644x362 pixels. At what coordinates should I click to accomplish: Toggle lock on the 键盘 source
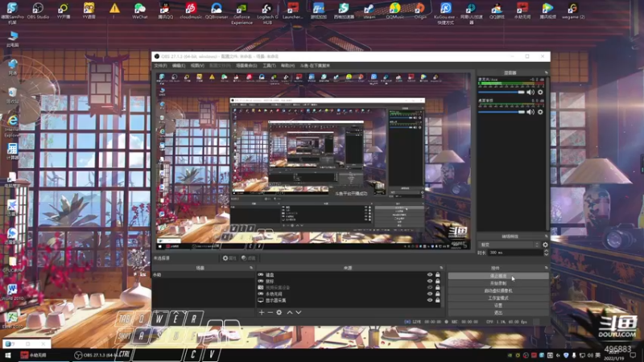coord(437,274)
